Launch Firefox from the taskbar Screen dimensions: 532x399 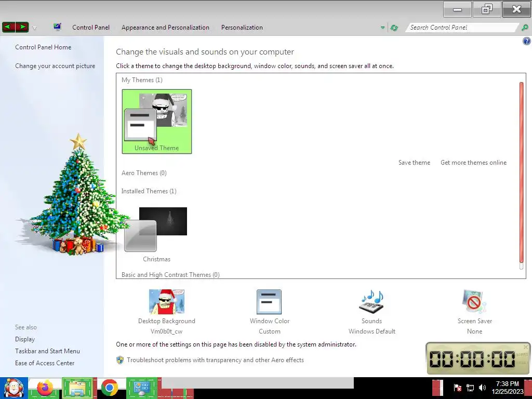[x=45, y=388]
